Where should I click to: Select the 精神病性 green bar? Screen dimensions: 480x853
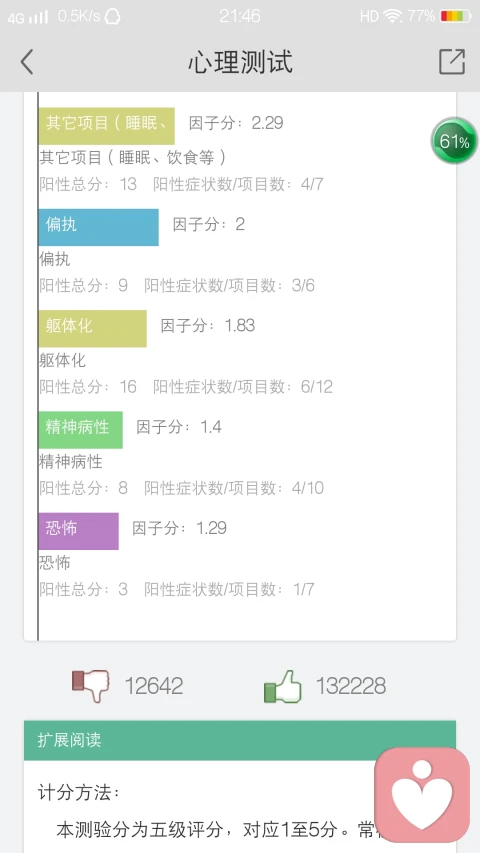tap(81, 430)
